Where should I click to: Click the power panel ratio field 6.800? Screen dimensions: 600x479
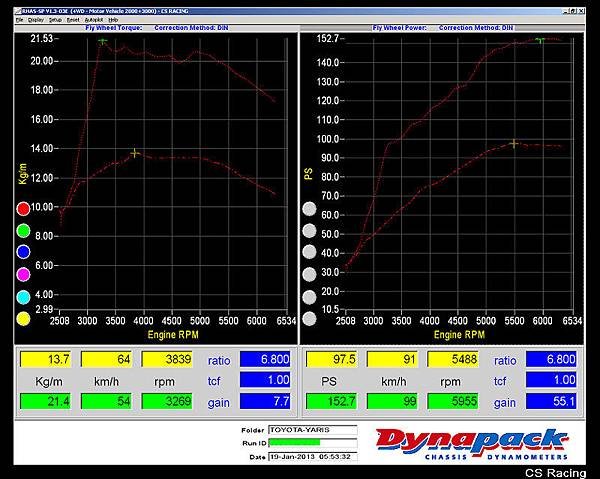551,359
